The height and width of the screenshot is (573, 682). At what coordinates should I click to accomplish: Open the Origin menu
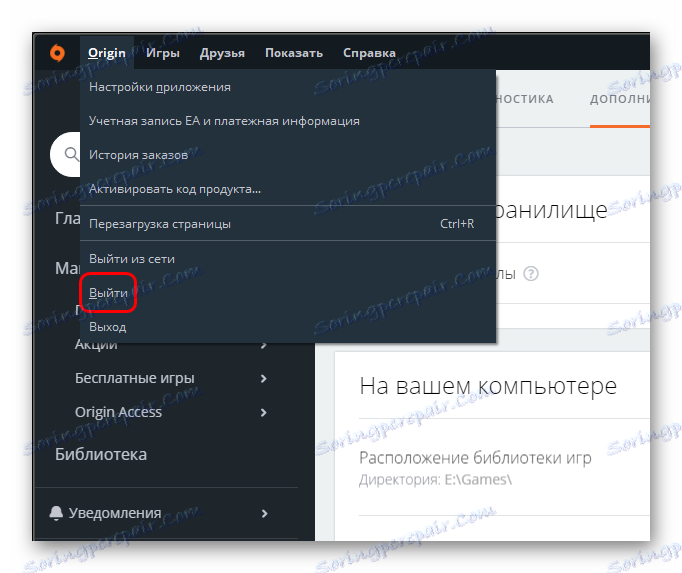(107, 53)
